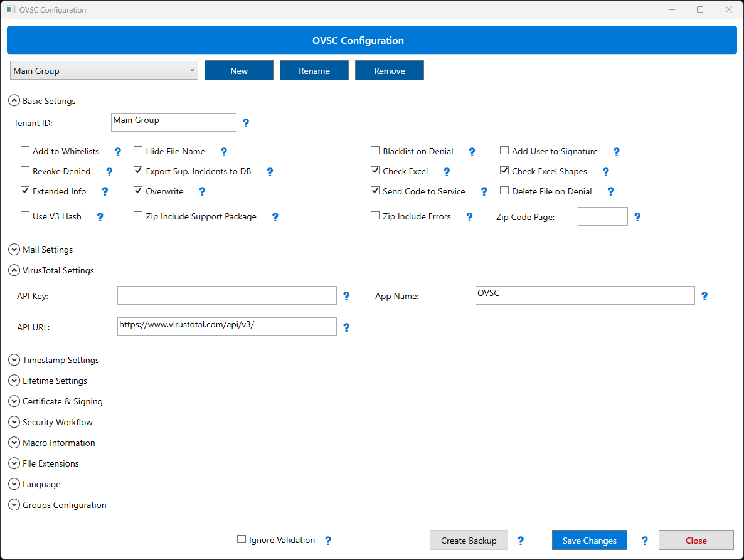The width and height of the screenshot is (744, 560).
Task: Rename the selected group
Action: click(x=314, y=70)
